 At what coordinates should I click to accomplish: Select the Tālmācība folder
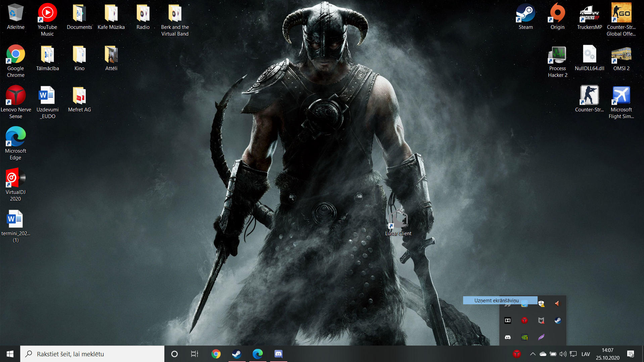click(x=47, y=58)
